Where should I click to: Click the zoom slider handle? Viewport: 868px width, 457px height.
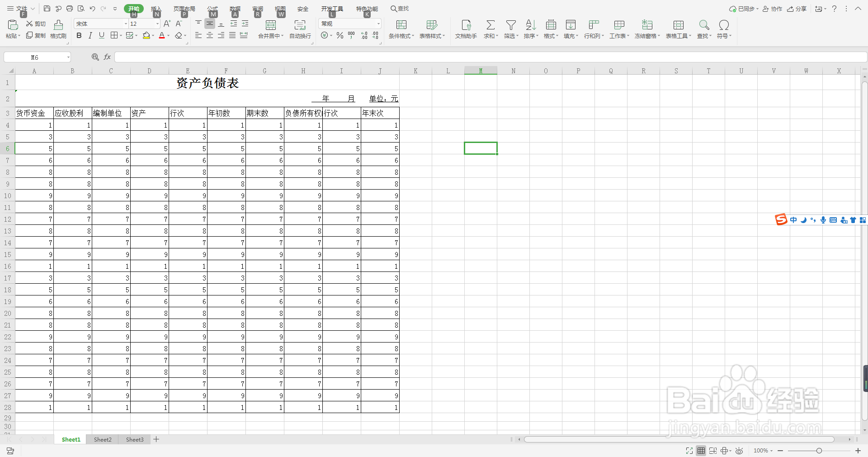click(819, 451)
